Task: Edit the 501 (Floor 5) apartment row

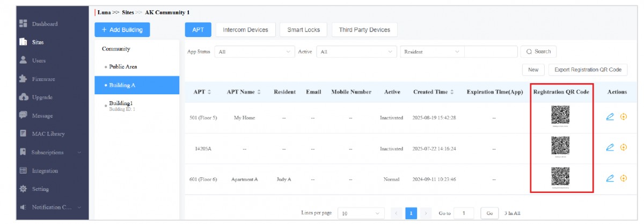Action: tap(610, 117)
